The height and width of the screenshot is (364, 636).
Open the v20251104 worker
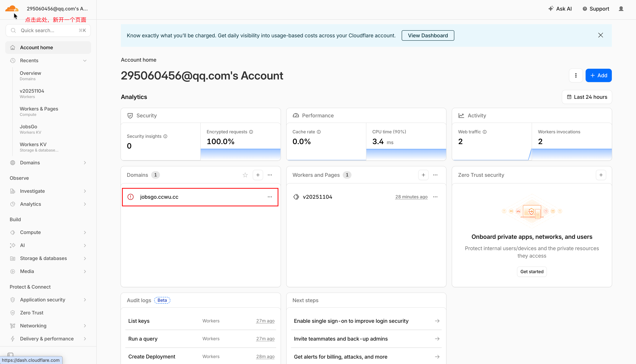pyautogui.click(x=317, y=197)
